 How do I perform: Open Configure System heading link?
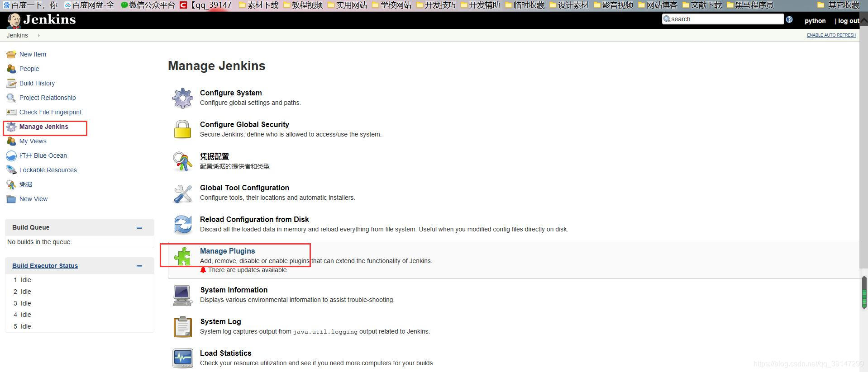tap(231, 93)
